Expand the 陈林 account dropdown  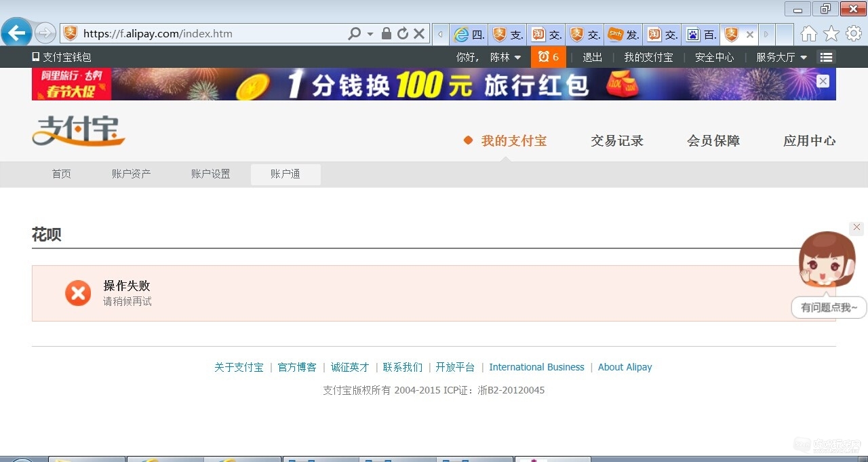coord(506,57)
